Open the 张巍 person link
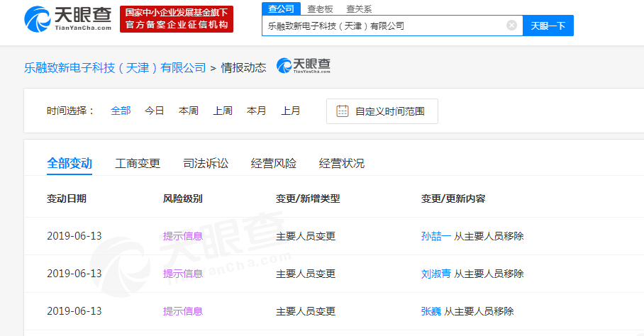Screen dimensions: 644x336 coord(431,311)
